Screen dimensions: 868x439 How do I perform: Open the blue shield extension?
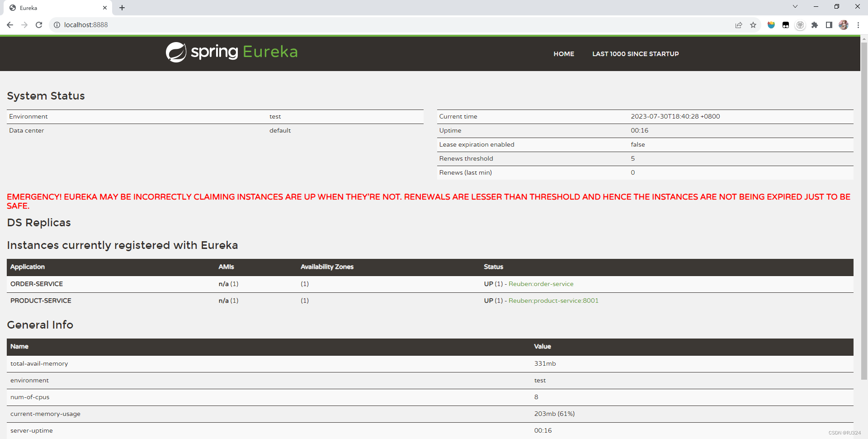point(771,25)
